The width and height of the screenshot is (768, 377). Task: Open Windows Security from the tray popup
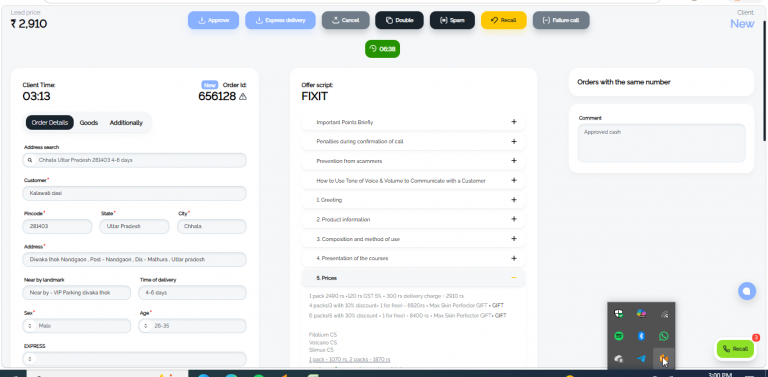pyautogui.click(x=619, y=314)
